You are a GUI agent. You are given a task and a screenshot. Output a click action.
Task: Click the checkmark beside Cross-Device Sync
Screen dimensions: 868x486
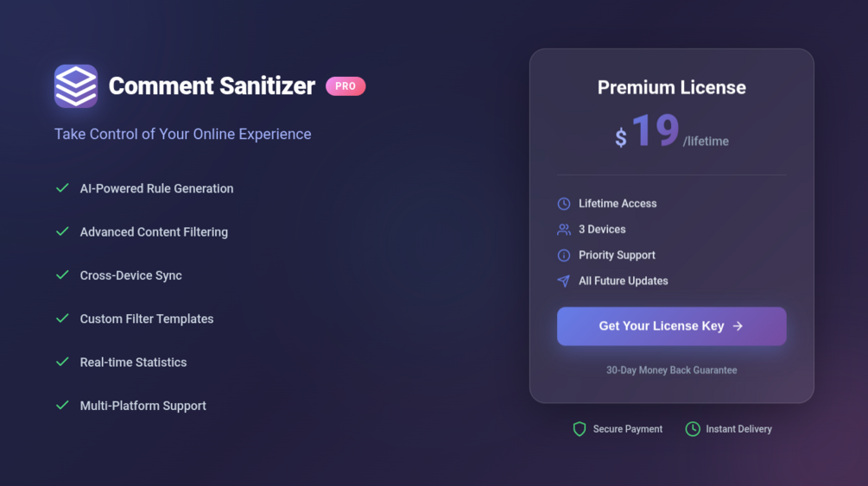click(x=62, y=275)
